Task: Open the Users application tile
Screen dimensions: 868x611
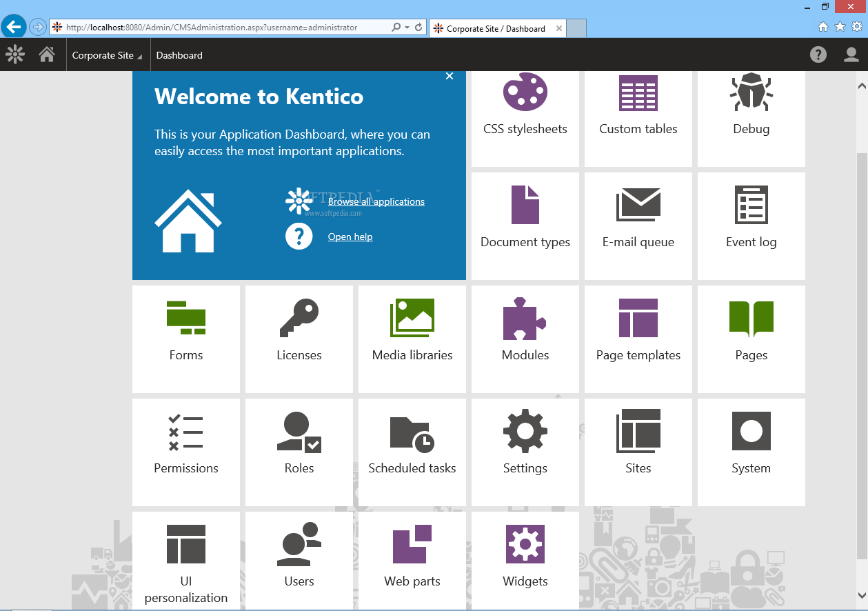Action: click(299, 561)
